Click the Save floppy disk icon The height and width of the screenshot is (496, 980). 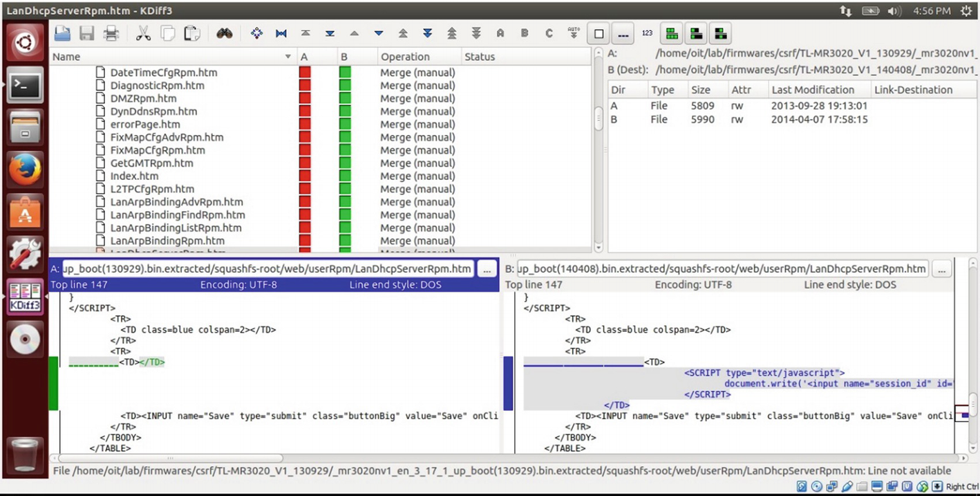click(x=87, y=33)
